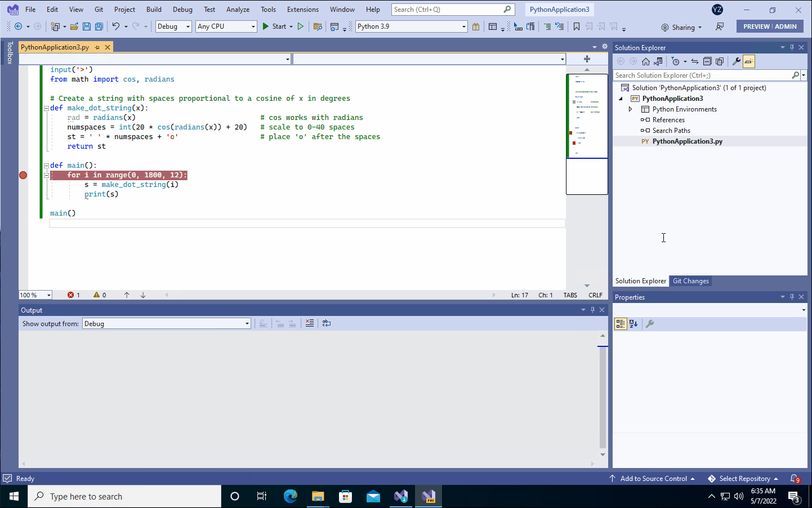The image size is (812, 508).
Task: Open the Any CPU platform dropdown
Action: 225,26
